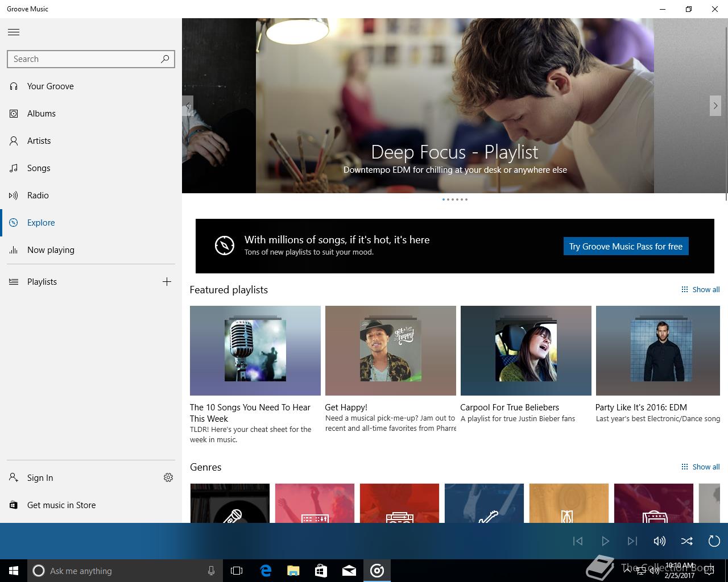Click the Get Happy! title text
The height and width of the screenshot is (582, 728).
coord(346,408)
